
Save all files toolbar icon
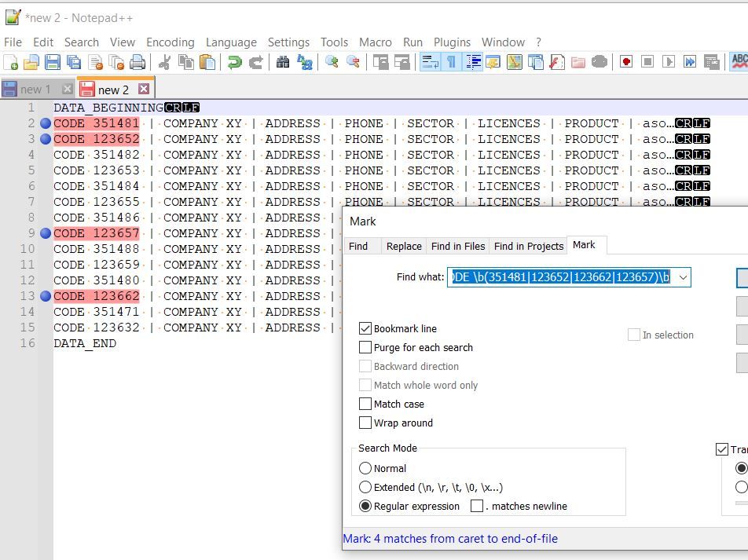(74, 62)
